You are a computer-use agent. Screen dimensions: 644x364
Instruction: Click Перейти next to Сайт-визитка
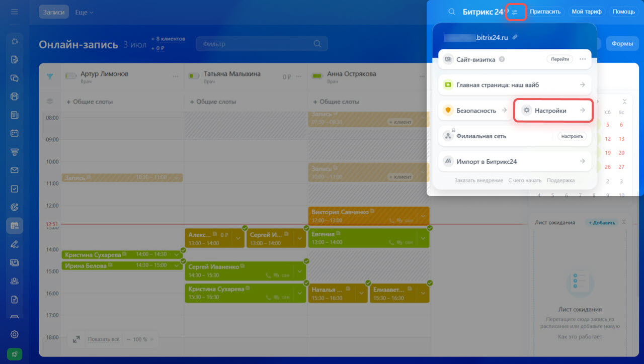tap(560, 59)
